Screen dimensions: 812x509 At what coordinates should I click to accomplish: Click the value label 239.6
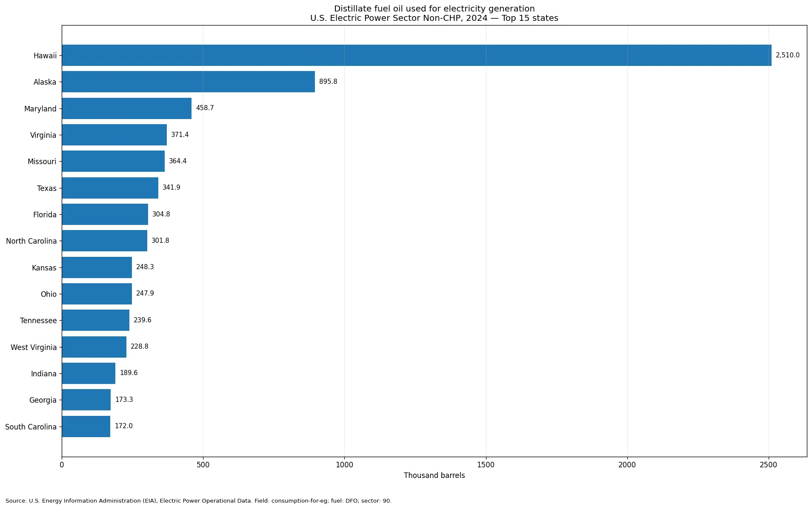(x=143, y=320)
